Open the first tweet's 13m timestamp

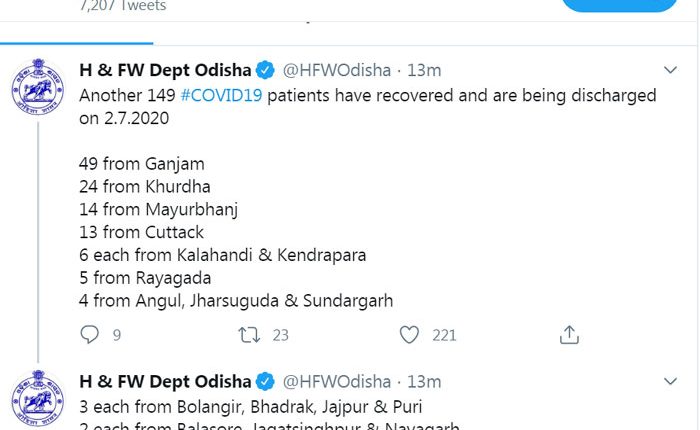[424, 70]
